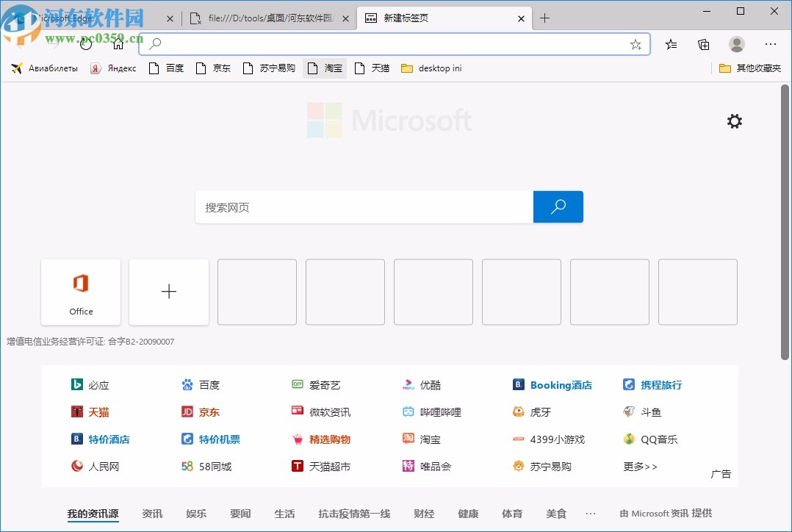792x532 pixels.
Task: Switch to the 财经 feed section
Action: point(424,513)
